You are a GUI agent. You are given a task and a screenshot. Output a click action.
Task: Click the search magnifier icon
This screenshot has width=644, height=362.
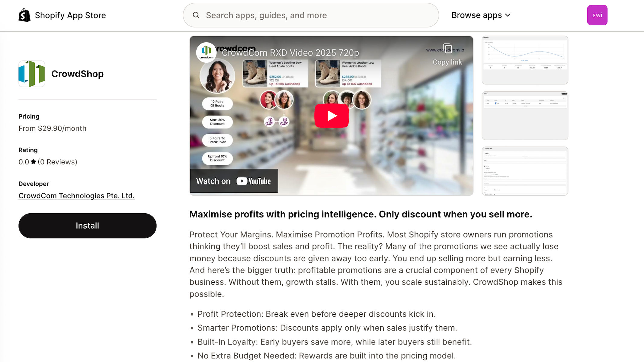(x=196, y=15)
